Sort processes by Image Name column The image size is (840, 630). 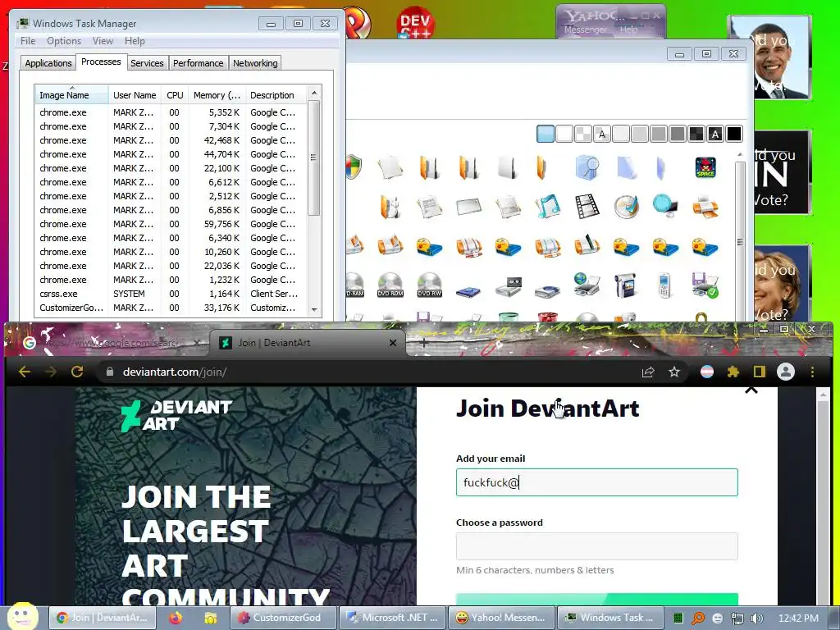pyautogui.click(x=72, y=95)
